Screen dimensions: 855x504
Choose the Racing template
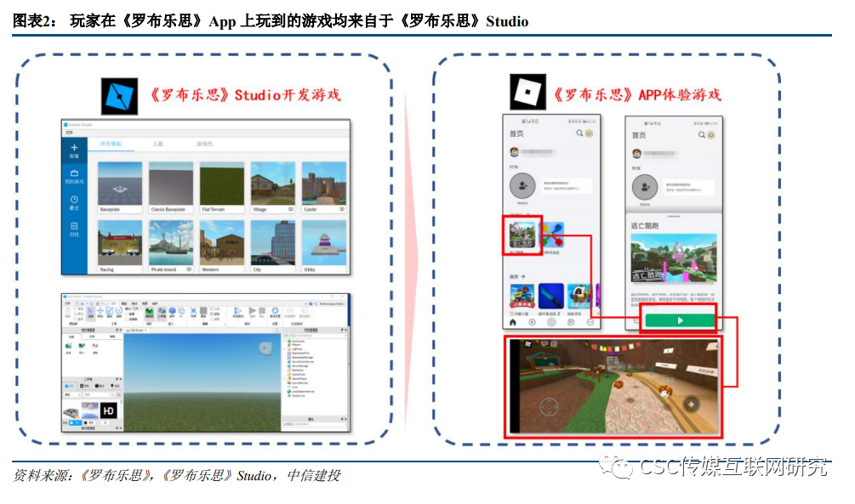[120, 246]
